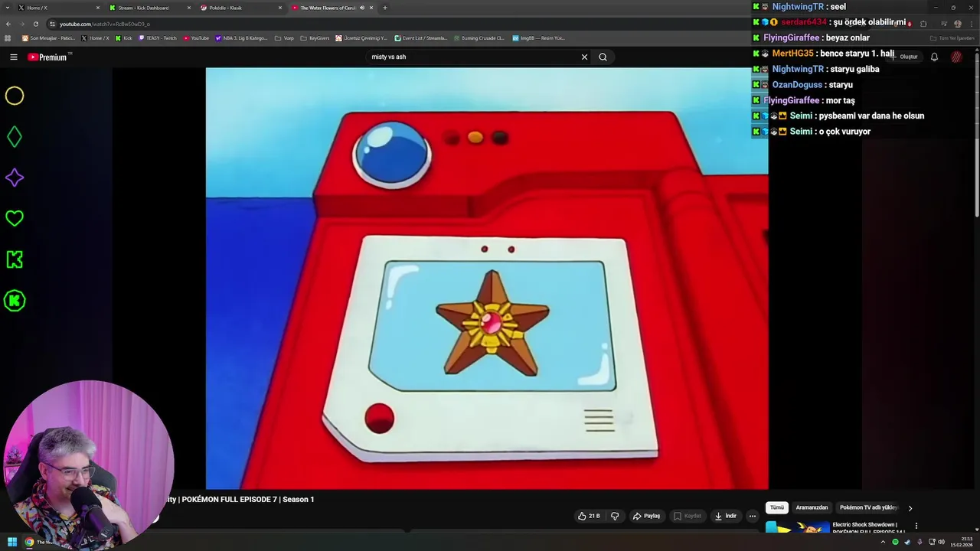This screenshot has height=551, width=980.
Task: Close the Home / X tab
Action: point(98,8)
